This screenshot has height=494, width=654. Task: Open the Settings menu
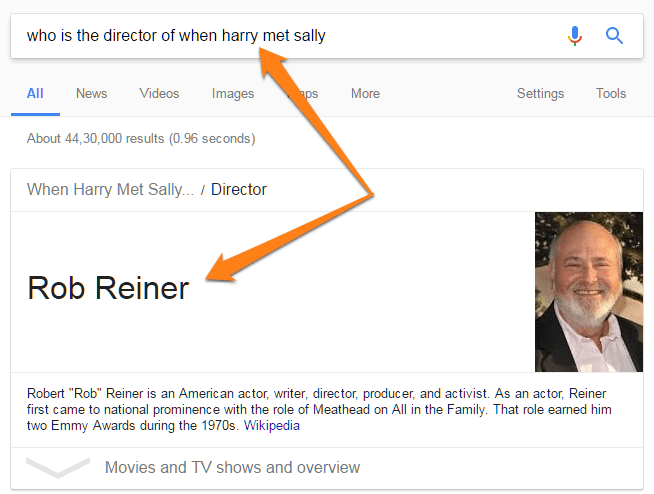click(540, 93)
